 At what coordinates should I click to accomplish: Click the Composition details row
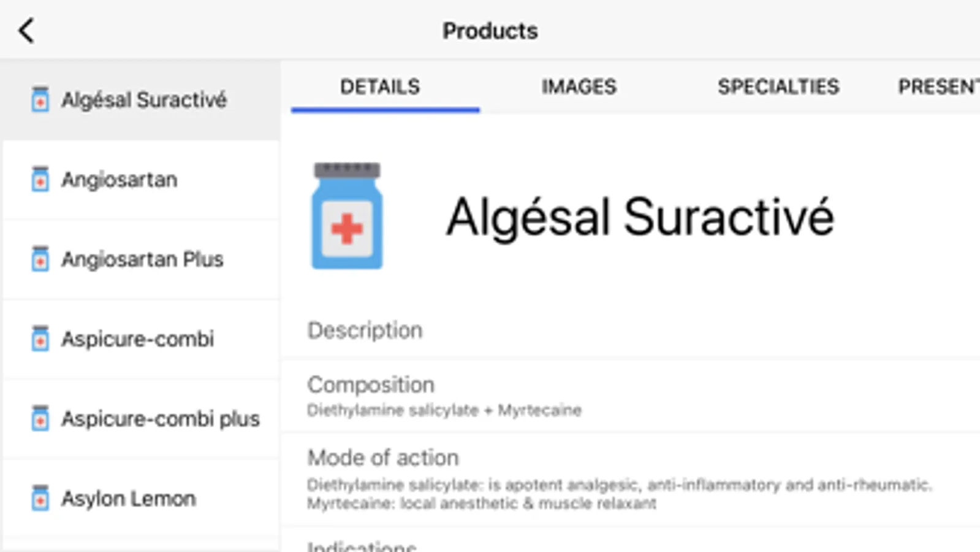(x=630, y=396)
